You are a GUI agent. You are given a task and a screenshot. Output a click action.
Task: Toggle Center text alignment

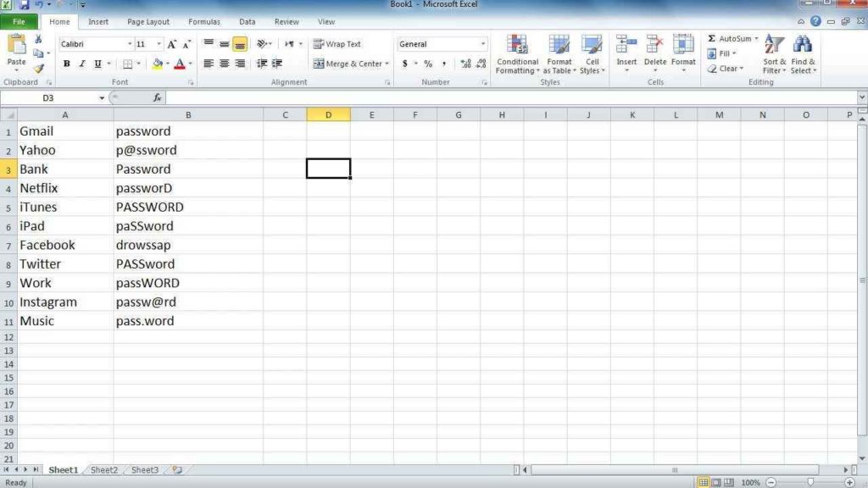(x=224, y=64)
